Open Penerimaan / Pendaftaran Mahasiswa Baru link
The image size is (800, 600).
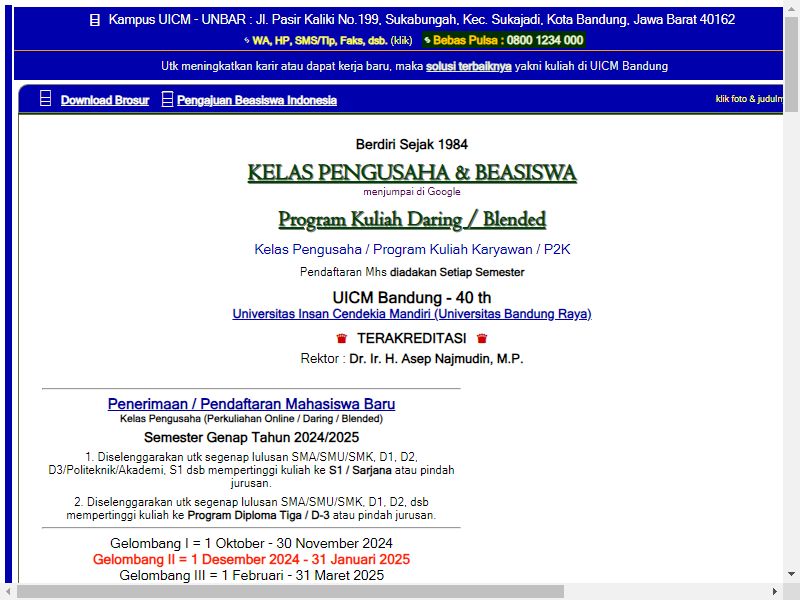tap(252, 404)
